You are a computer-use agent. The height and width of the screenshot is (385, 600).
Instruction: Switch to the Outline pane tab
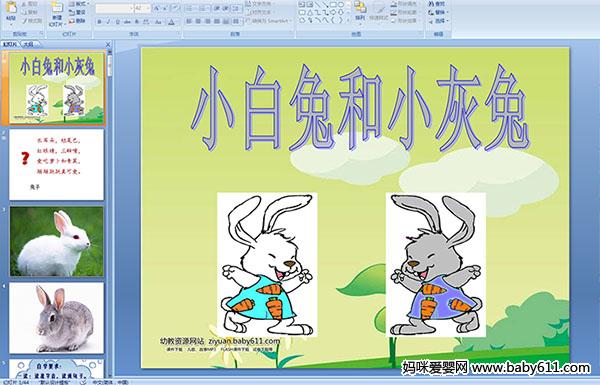pos(29,44)
